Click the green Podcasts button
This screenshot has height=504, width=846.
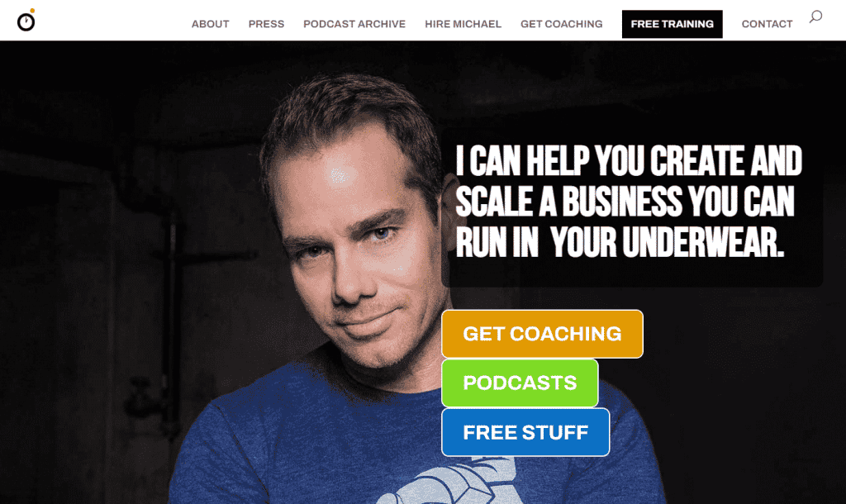[x=520, y=383]
